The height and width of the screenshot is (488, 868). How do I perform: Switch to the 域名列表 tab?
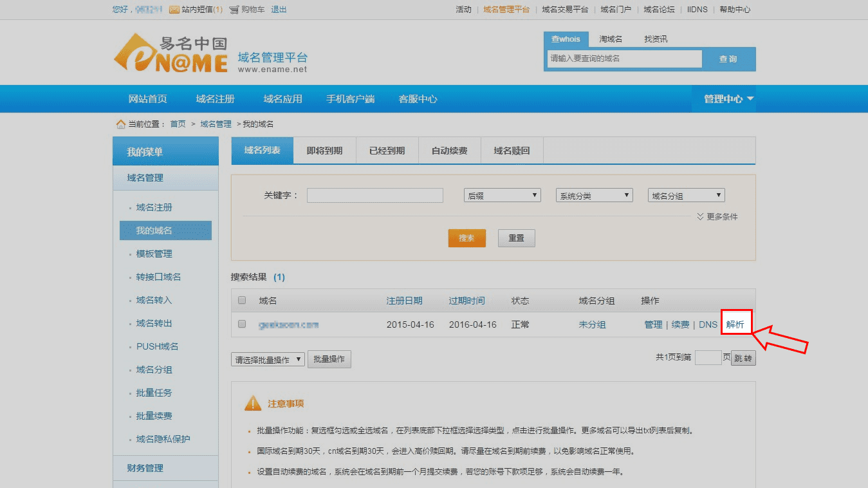(x=262, y=151)
